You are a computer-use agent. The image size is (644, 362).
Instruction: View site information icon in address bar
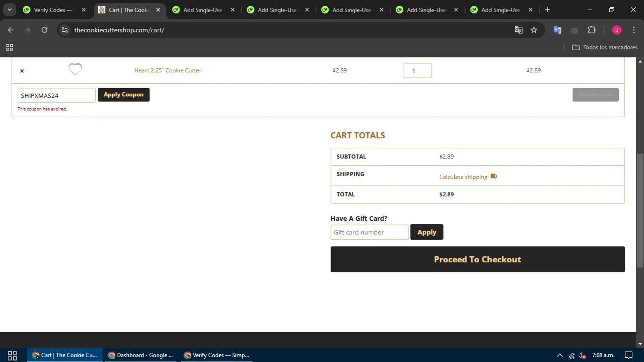65,30
